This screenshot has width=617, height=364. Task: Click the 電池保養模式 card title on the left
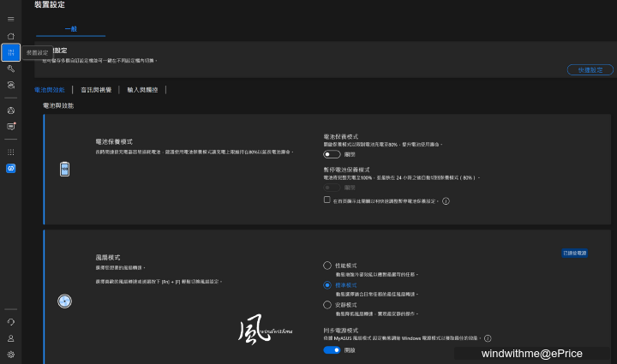coord(114,142)
